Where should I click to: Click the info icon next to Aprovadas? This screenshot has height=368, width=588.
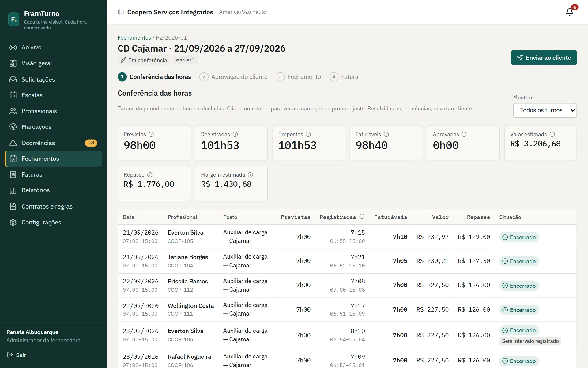[464, 134]
